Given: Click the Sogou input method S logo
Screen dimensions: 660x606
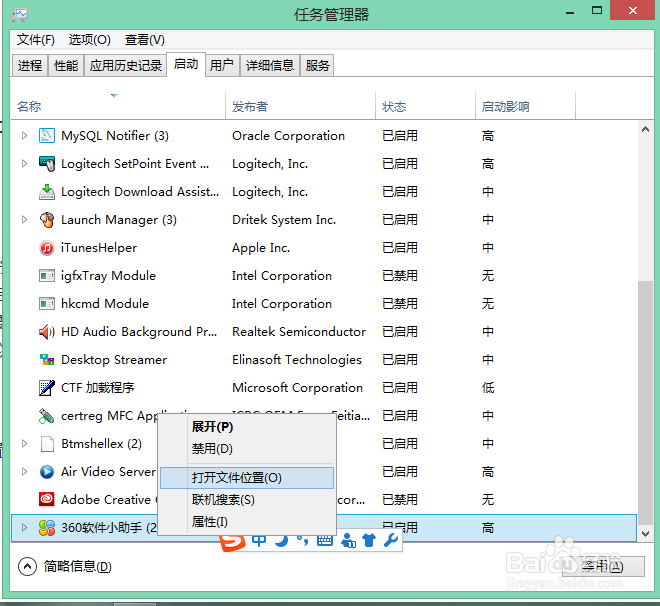Looking at the screenshot, I should pyautogui.click(x=232, y=542).
